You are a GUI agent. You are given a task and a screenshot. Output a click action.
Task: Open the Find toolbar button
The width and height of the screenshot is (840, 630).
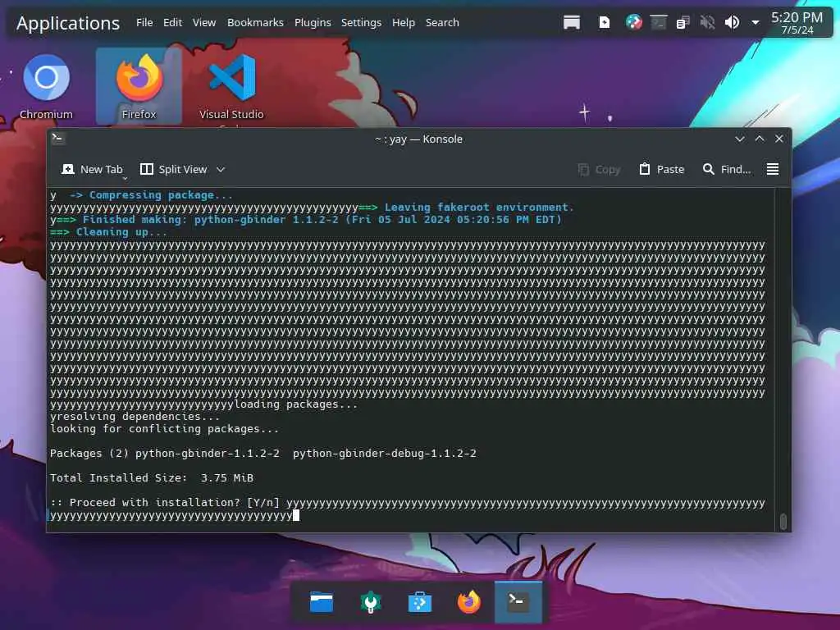tap(727, 169)
